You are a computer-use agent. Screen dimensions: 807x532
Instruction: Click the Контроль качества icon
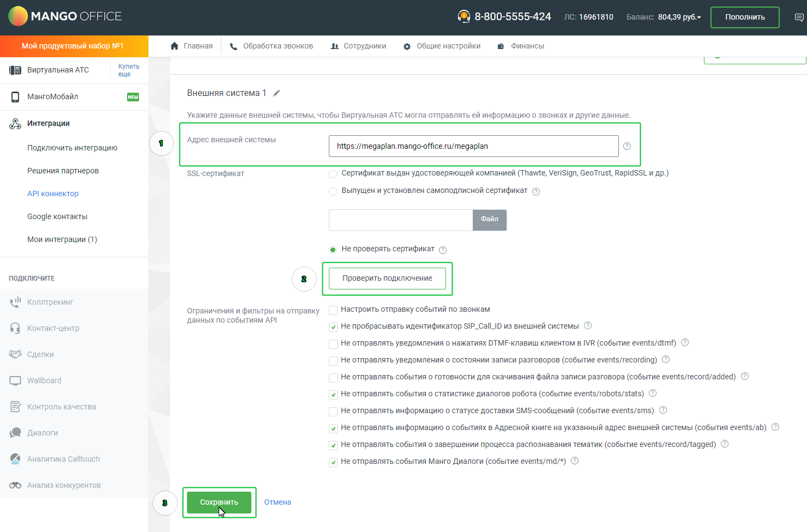15,407
